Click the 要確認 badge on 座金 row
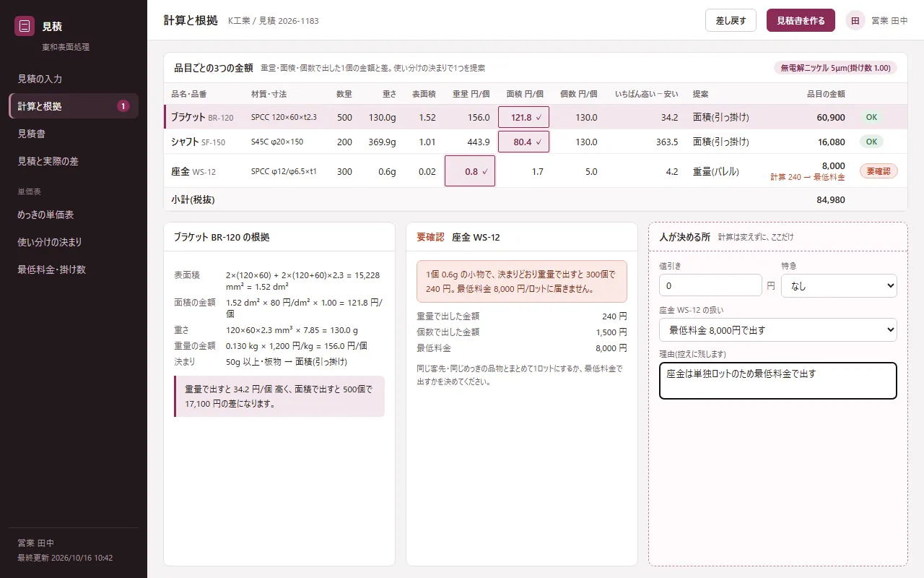Viewport: 924px width, 578px height. coord(879,171)
